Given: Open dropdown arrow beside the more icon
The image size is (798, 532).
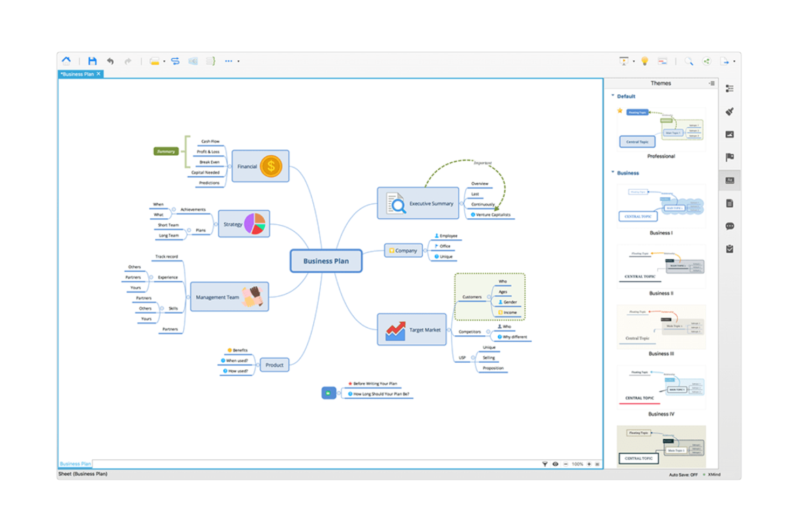Looking at the screenshot, I should pos(238,61).
